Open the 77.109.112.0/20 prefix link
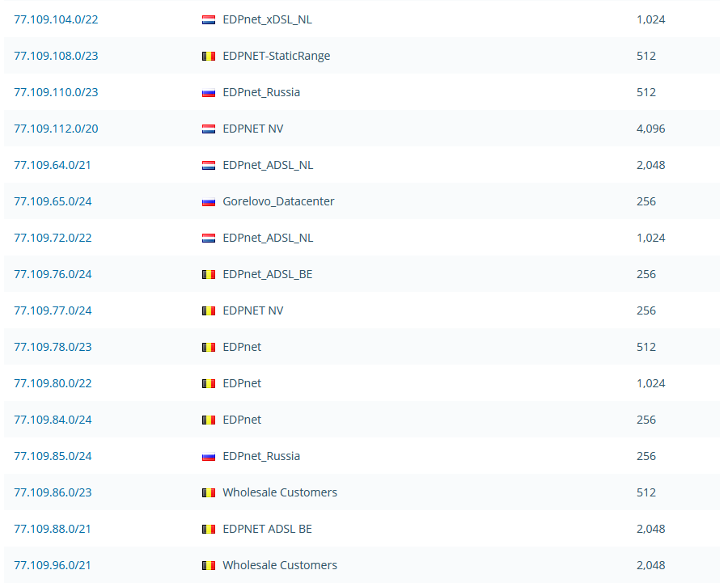The height and width of the screenshot is (587, 728). coord(56,129)
